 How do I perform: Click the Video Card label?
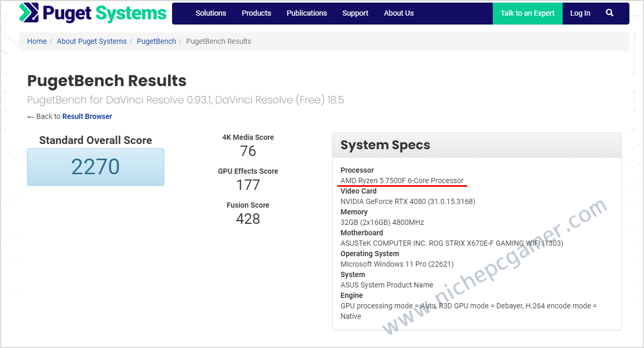[x=358, y=191]
